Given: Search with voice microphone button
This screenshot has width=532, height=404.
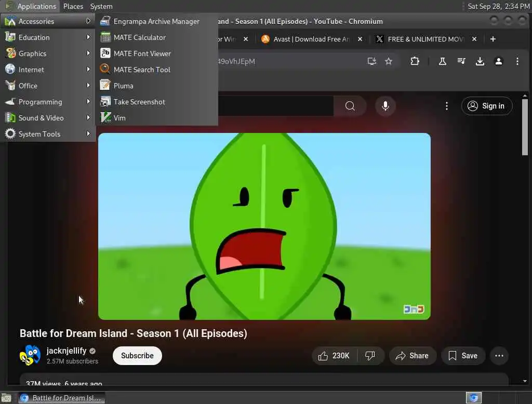Looking at the screenshot, I should [x=385, y=106].
